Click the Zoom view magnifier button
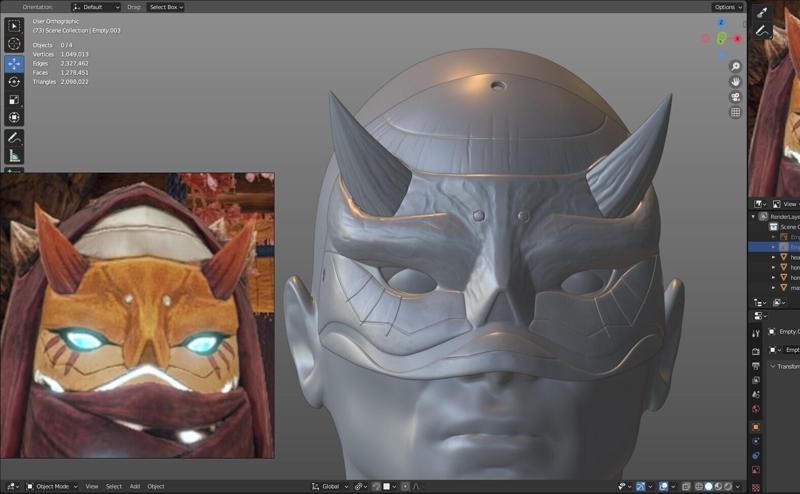Viewport: 800px width, 494px height. [735, 66]
